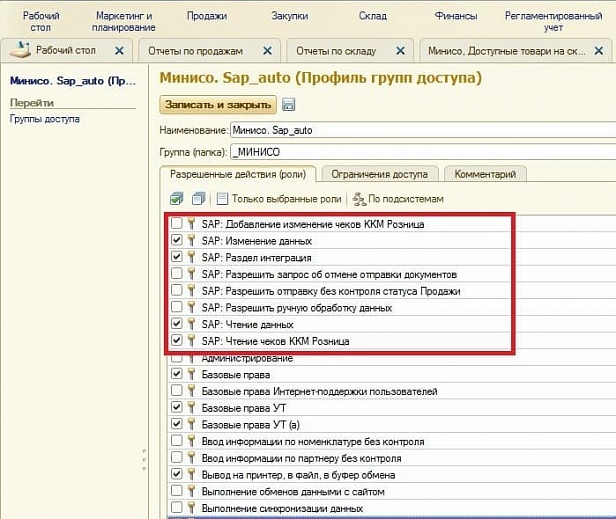The height and width of the screenshot is (519, 616).
Task: Enable SAP: Добавление изменение чеков ККМ Розница
Action: point(177,224)
